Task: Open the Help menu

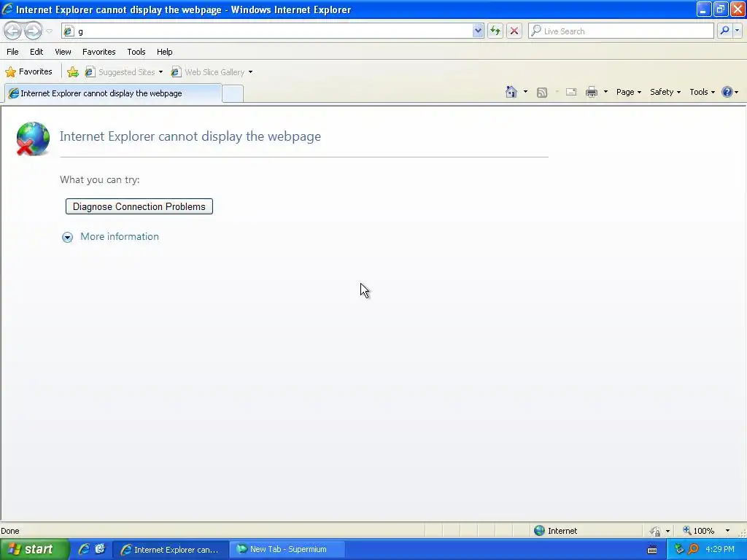Action: (x=164, y=52)
